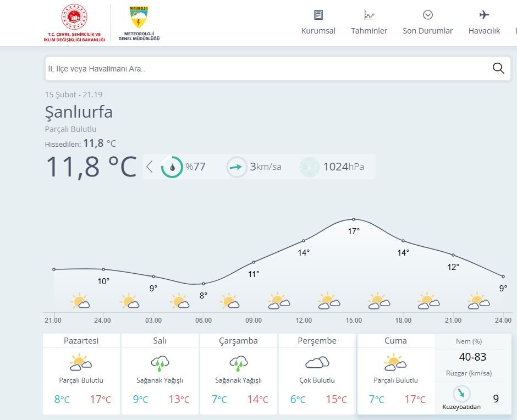
Task: Click the %77 humidity value
Action: (195, 167)
